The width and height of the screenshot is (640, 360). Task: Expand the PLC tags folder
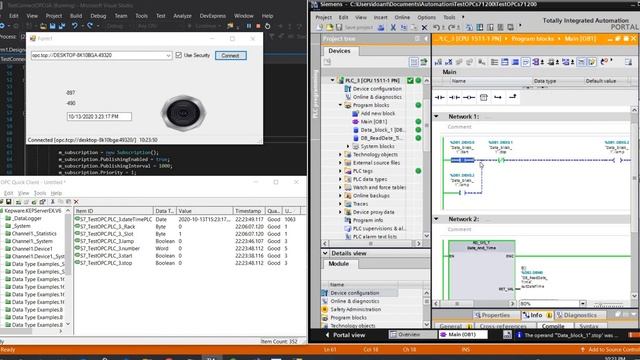pyautogui.click(x=340, y=171)
